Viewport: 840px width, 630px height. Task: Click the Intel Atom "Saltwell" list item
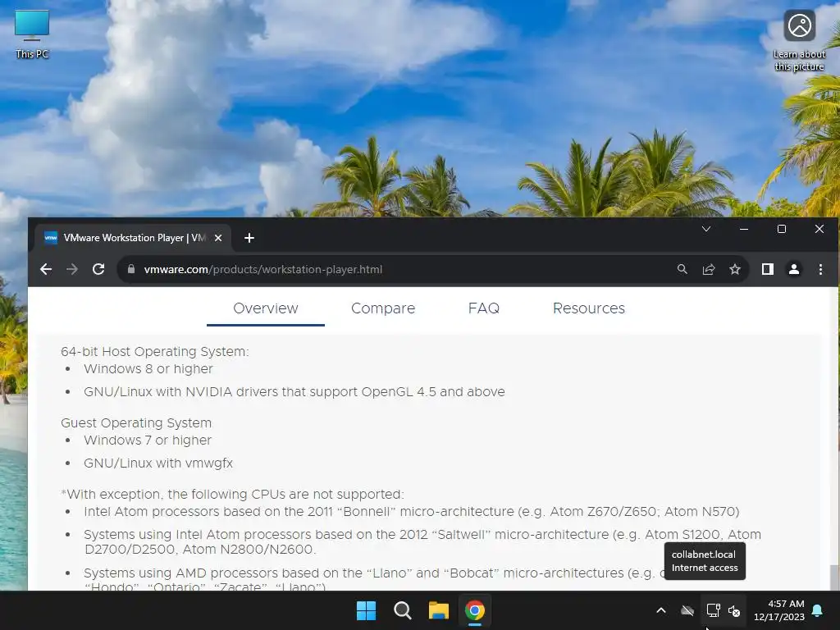(422, 541)
